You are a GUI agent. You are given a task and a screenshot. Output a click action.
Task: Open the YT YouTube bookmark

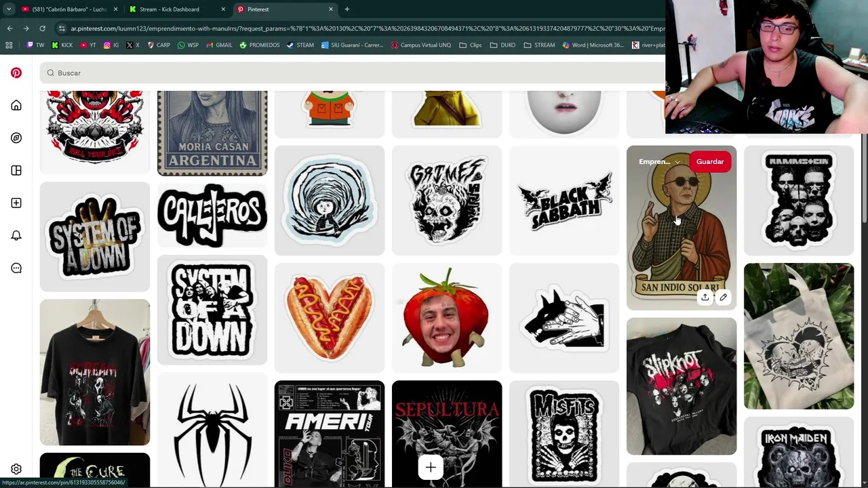tap(88, 45)
